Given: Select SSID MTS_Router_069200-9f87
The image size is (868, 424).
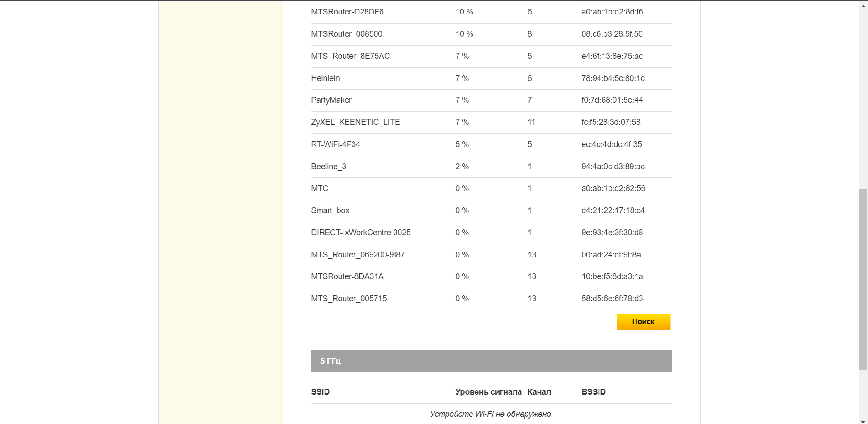Looking at the screenshot, I should coord(358,255).
